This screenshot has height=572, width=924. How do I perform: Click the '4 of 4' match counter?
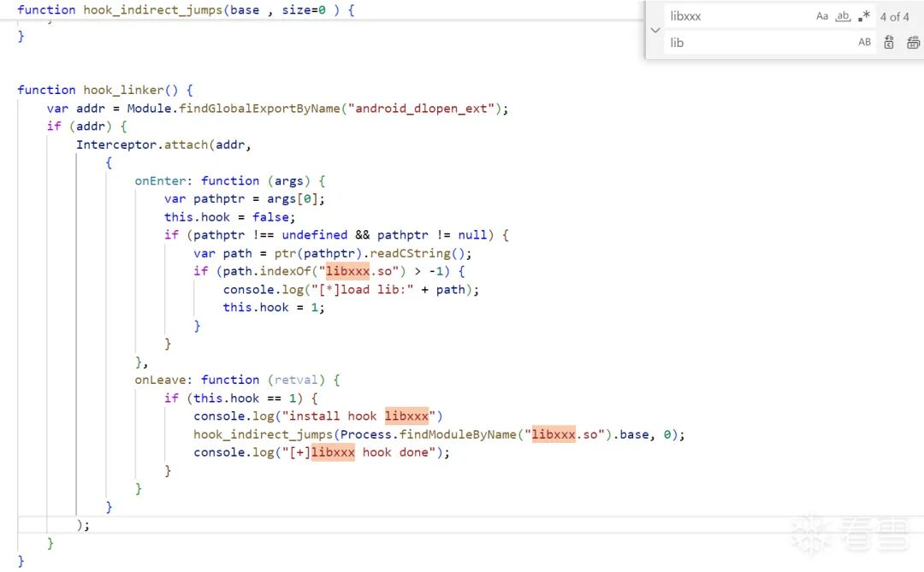click(895, 17)
